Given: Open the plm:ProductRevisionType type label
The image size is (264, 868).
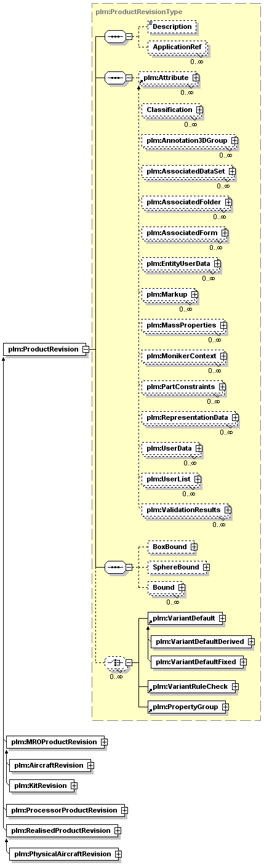Looking at the screenshot, I should point(138,12).
